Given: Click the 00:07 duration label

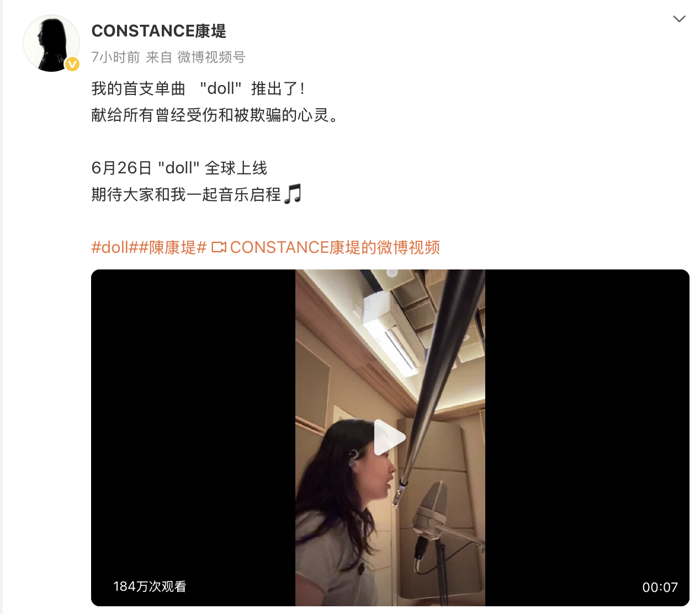Looking at the screenshot, I should coord(660,587).
